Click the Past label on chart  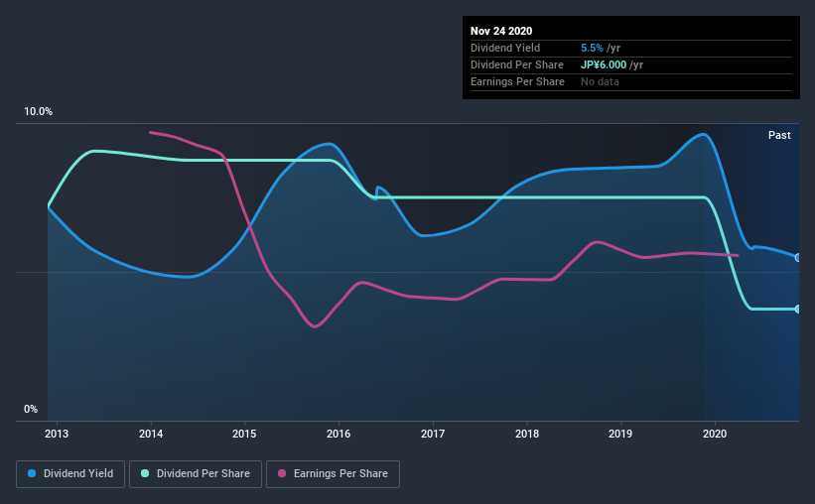coord(779,135)
